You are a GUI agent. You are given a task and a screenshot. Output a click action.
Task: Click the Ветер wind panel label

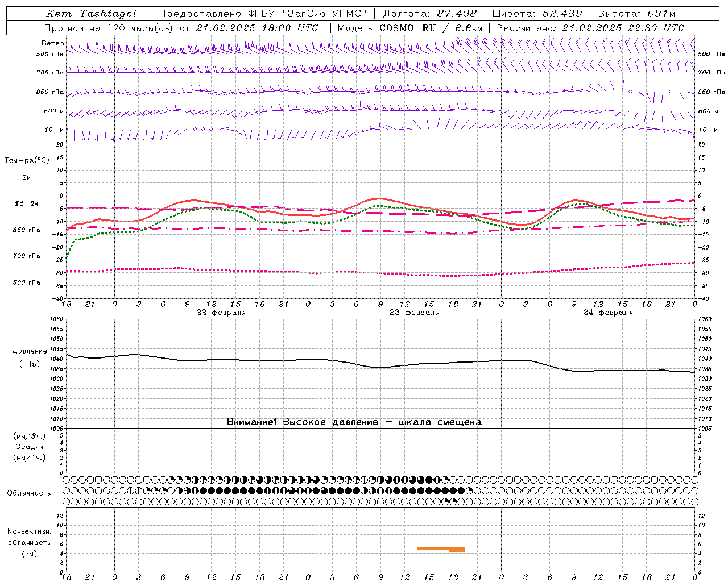point(52,43)
